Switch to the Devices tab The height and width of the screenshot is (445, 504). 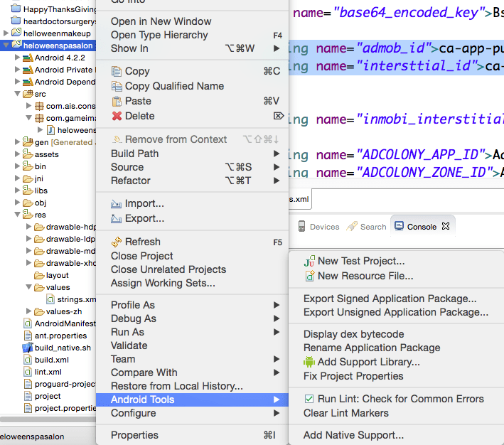point(318,227)
